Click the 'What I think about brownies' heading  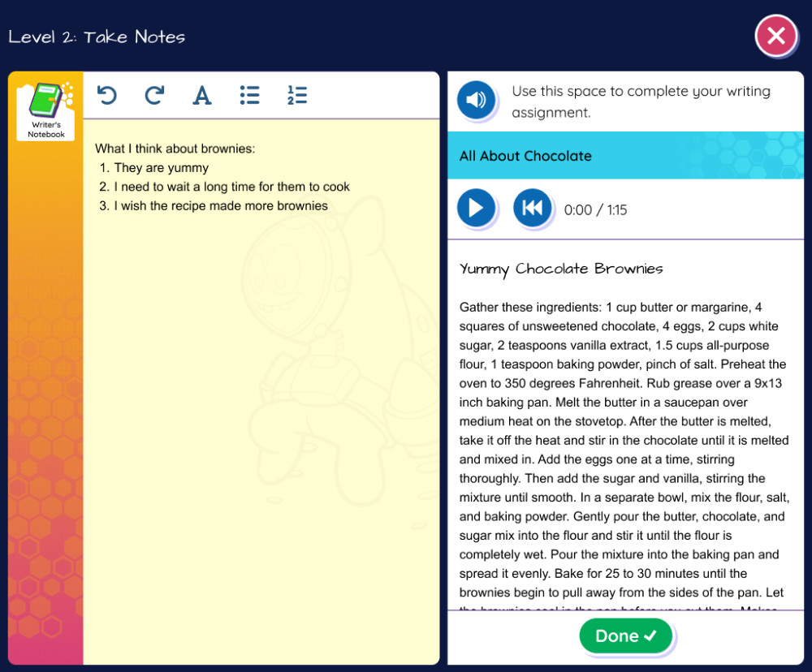pos(175,149)
